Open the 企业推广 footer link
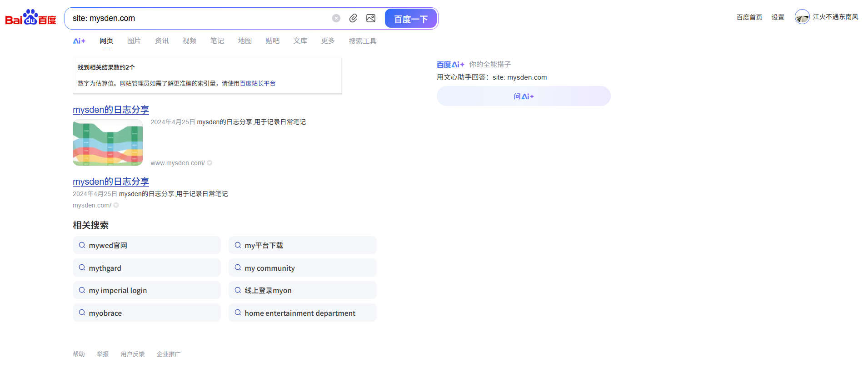The width and height of the screenshot is (868, 369). pyautogui.click(x=169, y=354)
